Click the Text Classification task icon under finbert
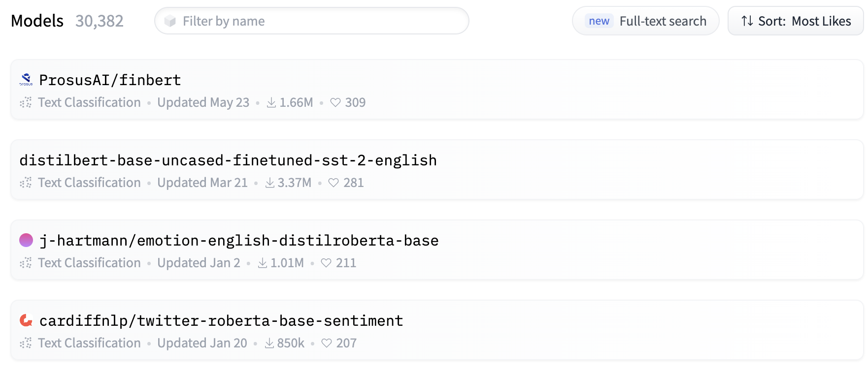This screenshot has height=373, width=868. pyautogui.click(x=26, y=102)
